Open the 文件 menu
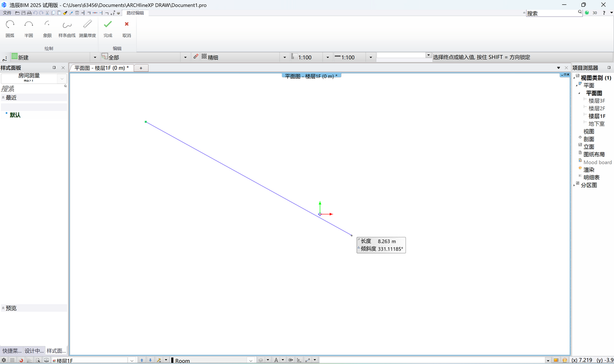 pyautogui.click(x=7, y=13)
